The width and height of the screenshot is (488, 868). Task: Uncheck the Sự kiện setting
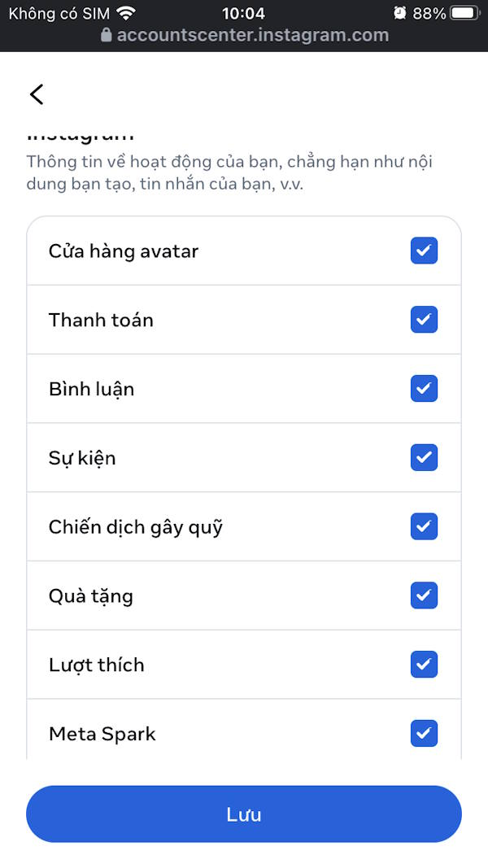pos(424,457)
